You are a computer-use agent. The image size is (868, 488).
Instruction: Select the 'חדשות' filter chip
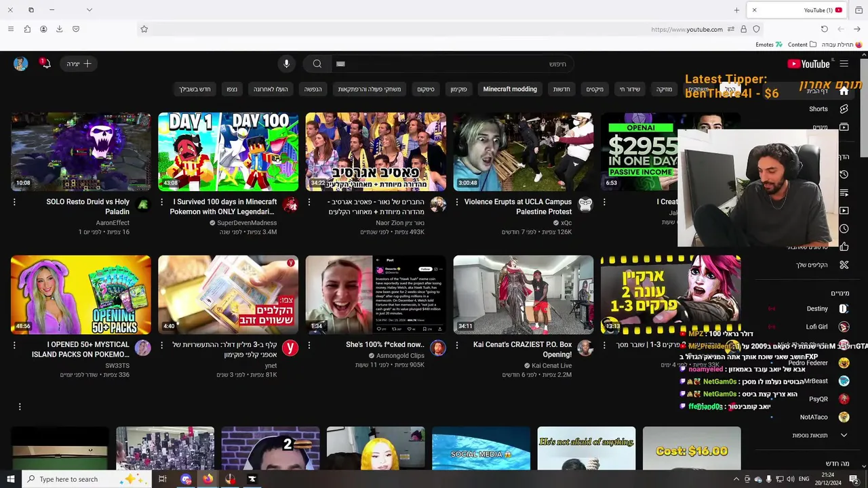tap(561, 89)
